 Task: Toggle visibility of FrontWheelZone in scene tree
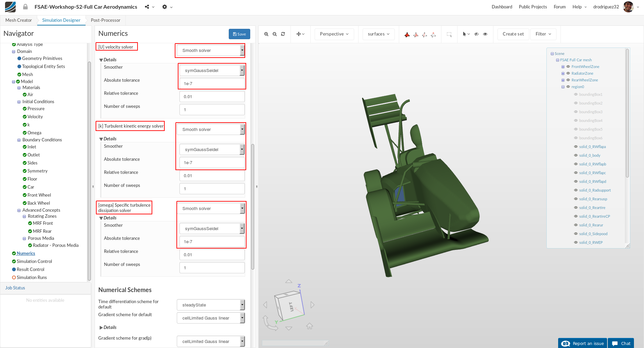pos(568,67)
